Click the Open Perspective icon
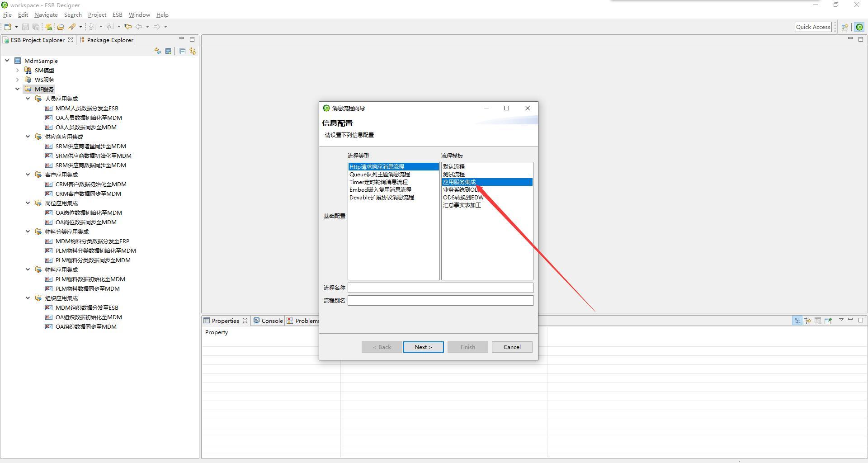Viewport: 868px width, 463px height. tap(844, 27)
